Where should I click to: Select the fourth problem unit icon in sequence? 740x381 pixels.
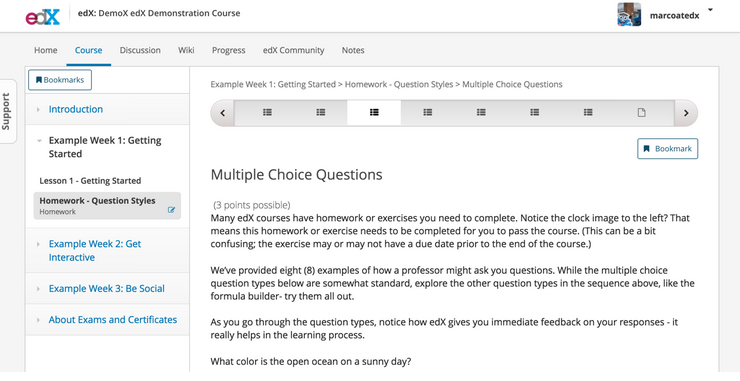[x=428, y=112]
